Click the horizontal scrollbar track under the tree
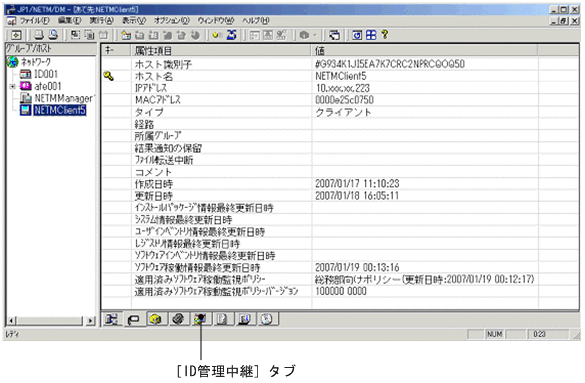 pos(50,321)
